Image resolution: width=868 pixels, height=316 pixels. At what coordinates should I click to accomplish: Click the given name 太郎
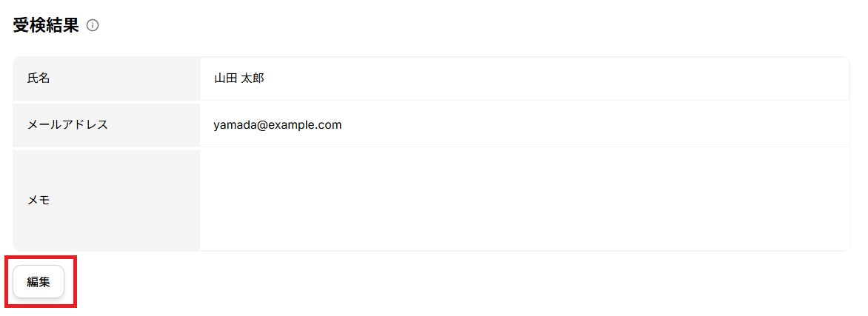253,78
